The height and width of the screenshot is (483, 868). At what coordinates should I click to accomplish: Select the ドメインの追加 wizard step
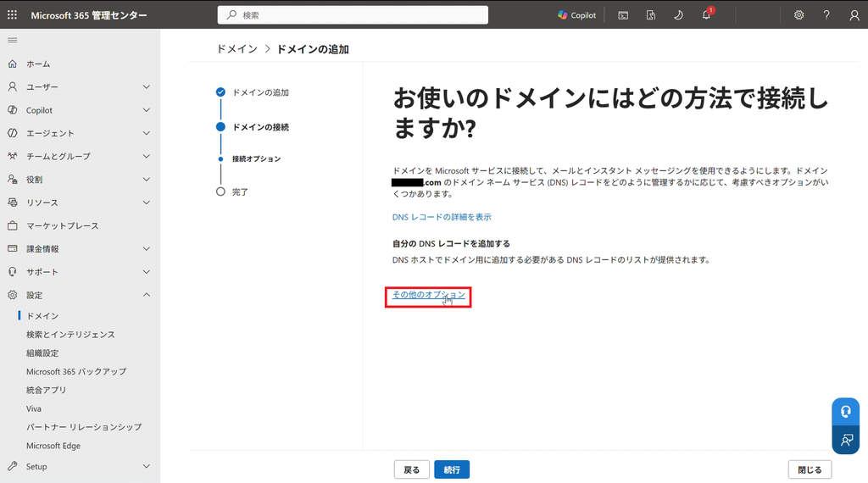[260, 92]
